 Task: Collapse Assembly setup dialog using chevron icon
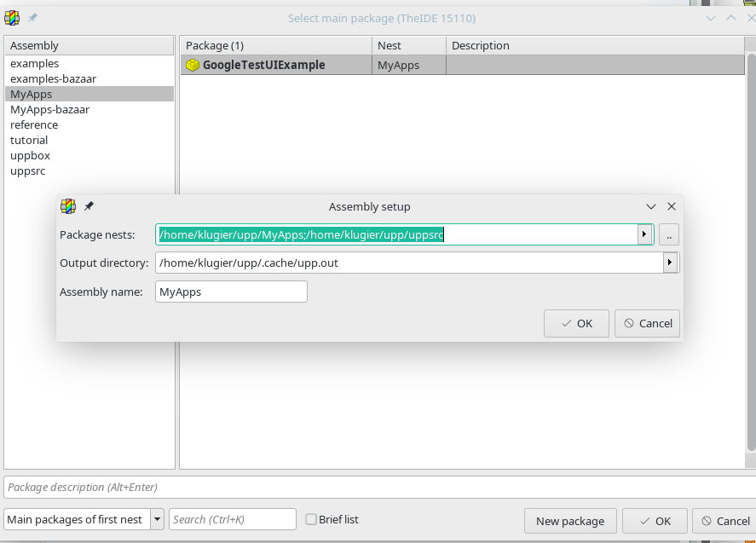pyautogui.click(x=651, y=206)
